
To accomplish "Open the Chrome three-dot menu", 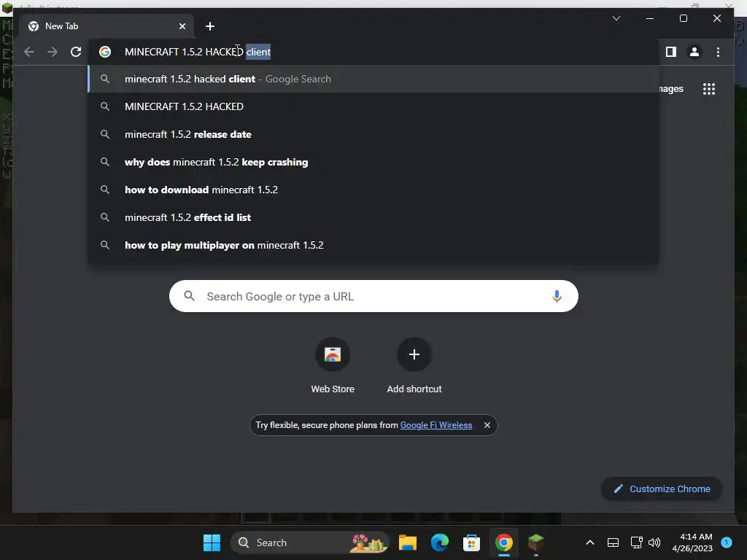I will coord(718,52).
